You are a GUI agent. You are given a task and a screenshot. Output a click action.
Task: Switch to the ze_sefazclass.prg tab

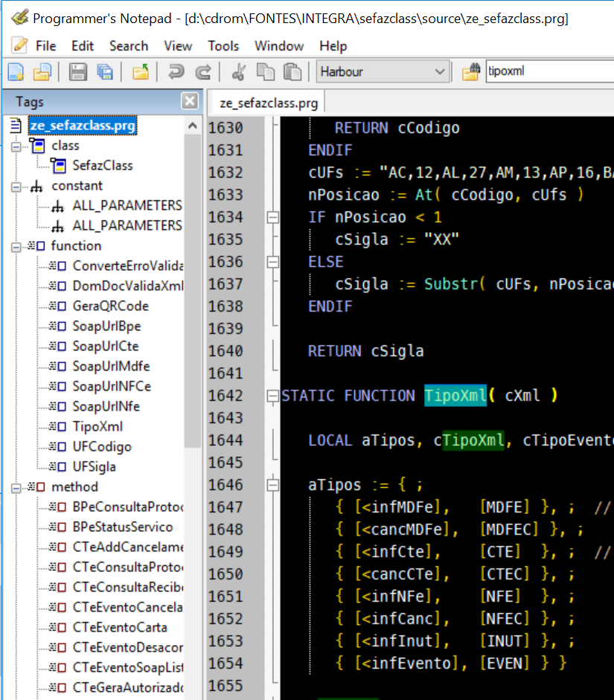click(269, 103)
